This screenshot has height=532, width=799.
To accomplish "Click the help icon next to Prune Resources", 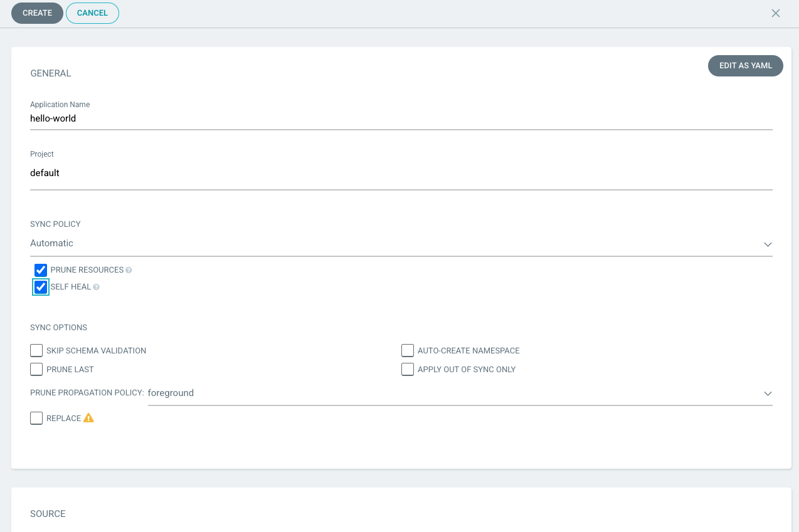I will (x=129, y=270).
